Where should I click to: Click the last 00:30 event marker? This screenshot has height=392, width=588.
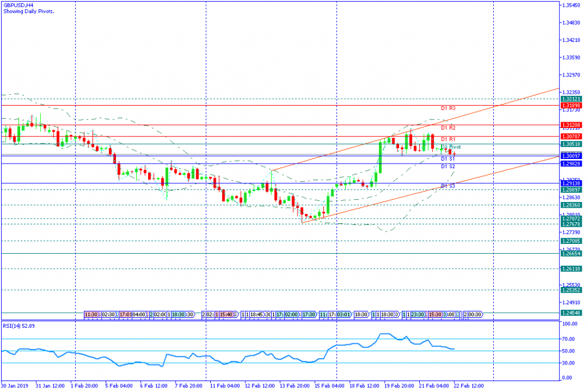[x=474, y=315]
